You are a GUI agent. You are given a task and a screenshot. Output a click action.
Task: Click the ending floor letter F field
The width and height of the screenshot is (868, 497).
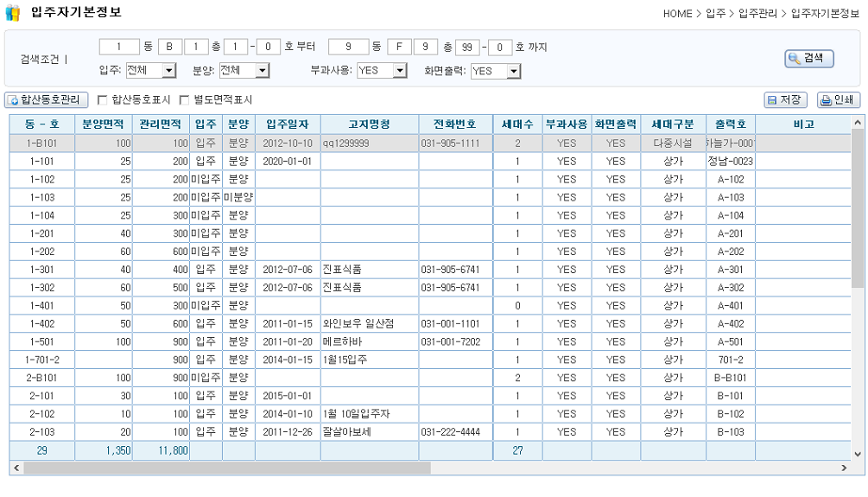[x=398, y=47]
